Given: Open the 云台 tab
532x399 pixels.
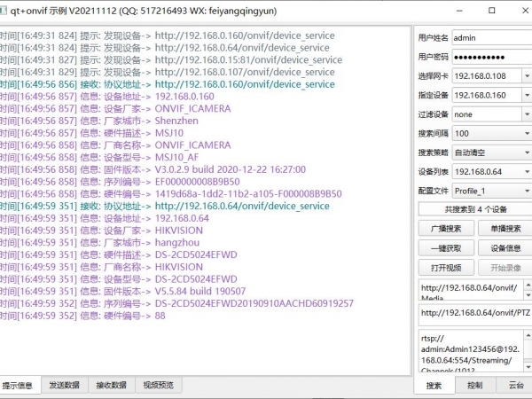Looking at the screenshot, I should [515, 386].
